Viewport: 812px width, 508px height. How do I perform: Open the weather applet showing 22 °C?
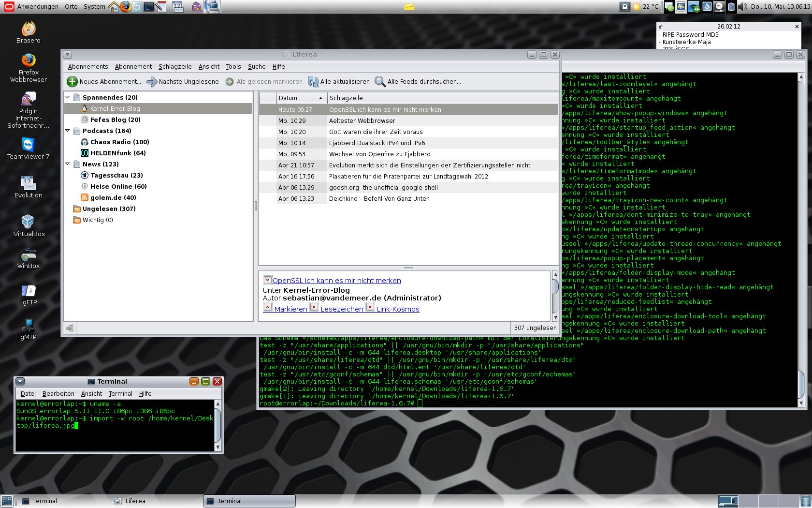click(x=646, y=7)
